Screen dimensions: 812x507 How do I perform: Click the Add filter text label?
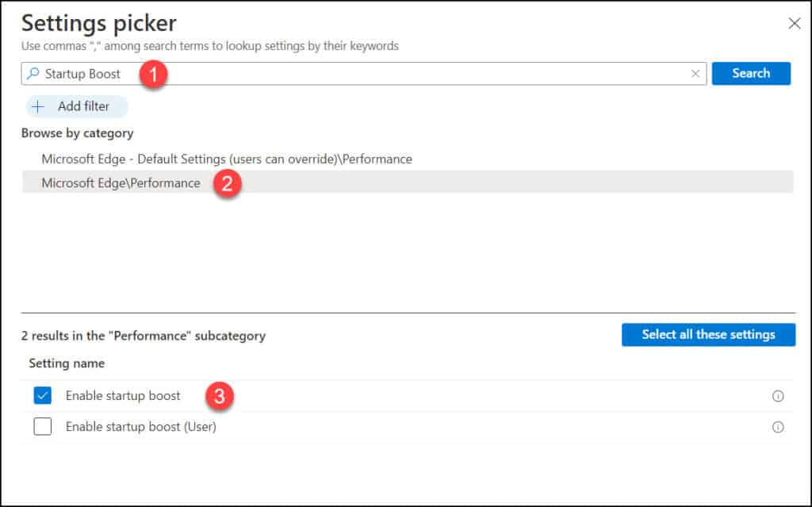tap(83, 106)
